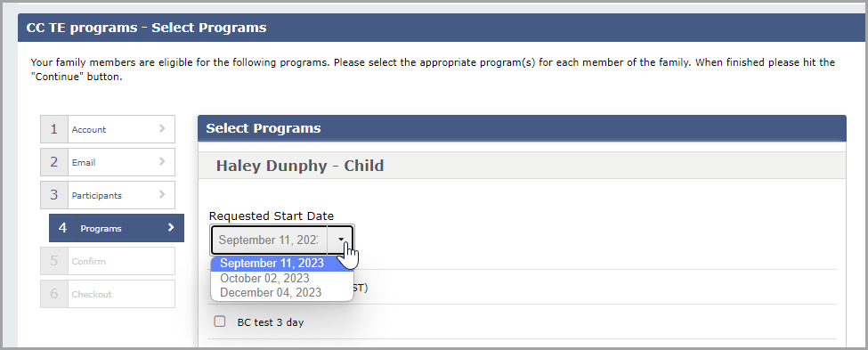The height and width of the screenshot is (350, 868).
Task: Go to the Email step
Action: pyautogui.click(x=108, y=162)
